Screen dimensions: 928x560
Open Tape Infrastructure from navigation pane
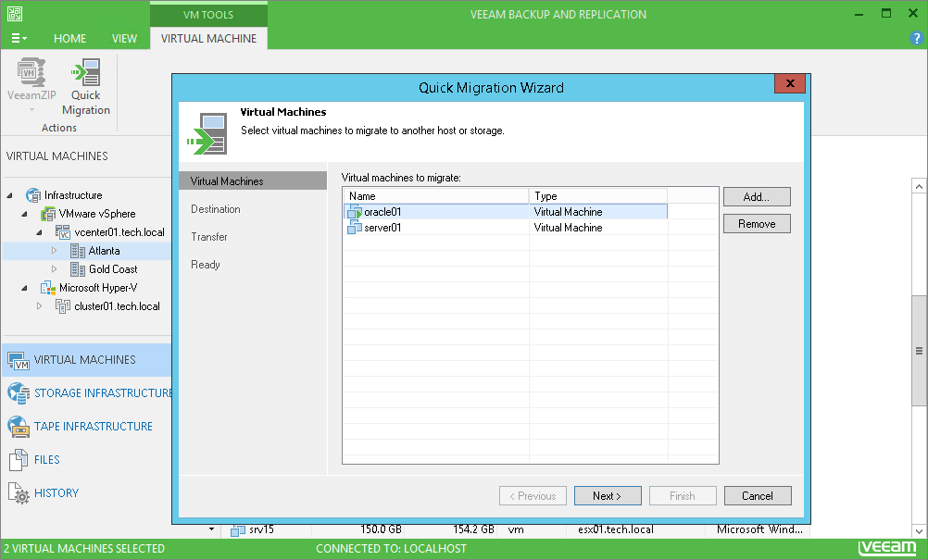[x=93, y=427]
